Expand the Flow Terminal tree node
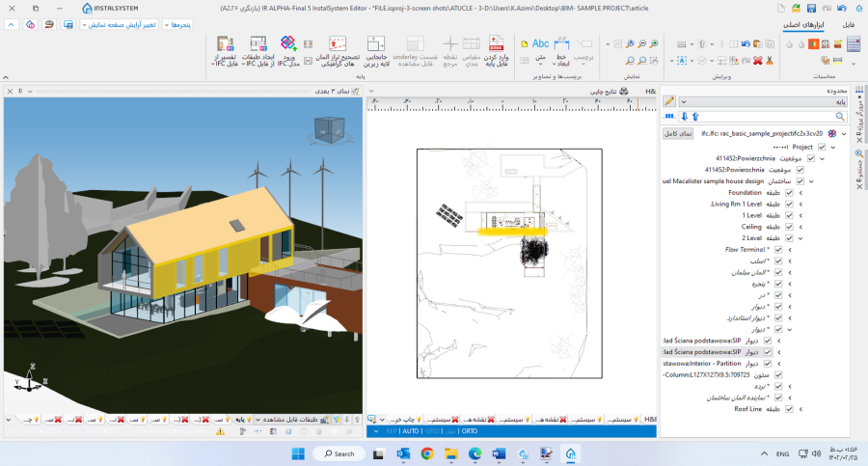This screenshot has width=868, height=466. [x=790, y=250]
